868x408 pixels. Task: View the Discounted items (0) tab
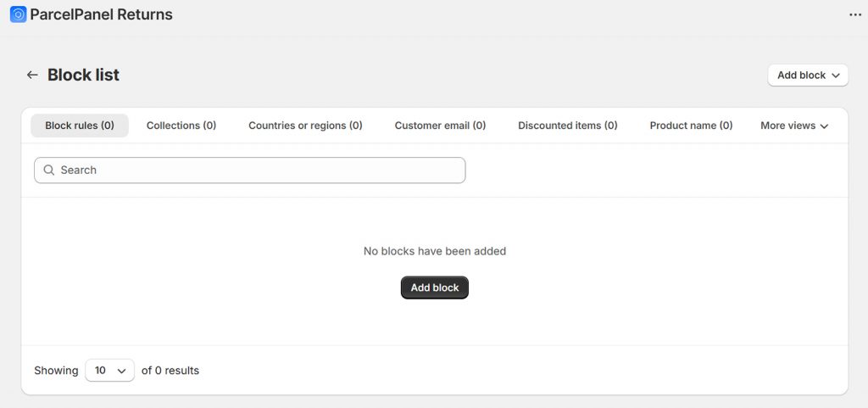tap(568, 126)
